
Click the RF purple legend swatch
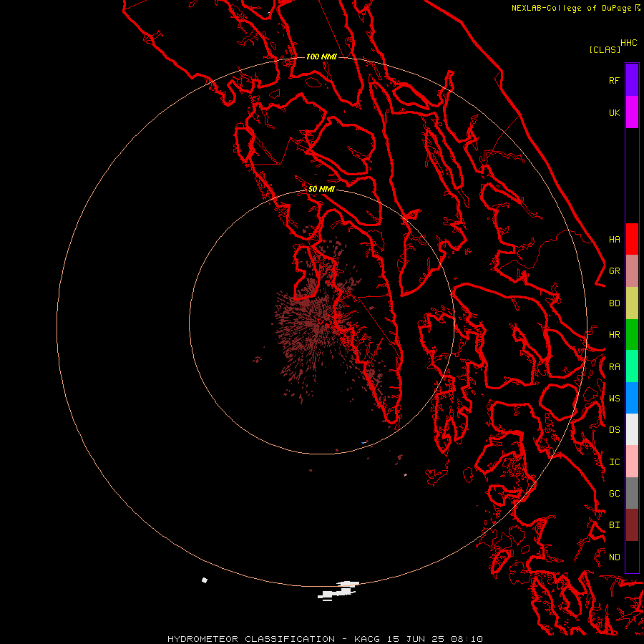click(x=632, y=80)
